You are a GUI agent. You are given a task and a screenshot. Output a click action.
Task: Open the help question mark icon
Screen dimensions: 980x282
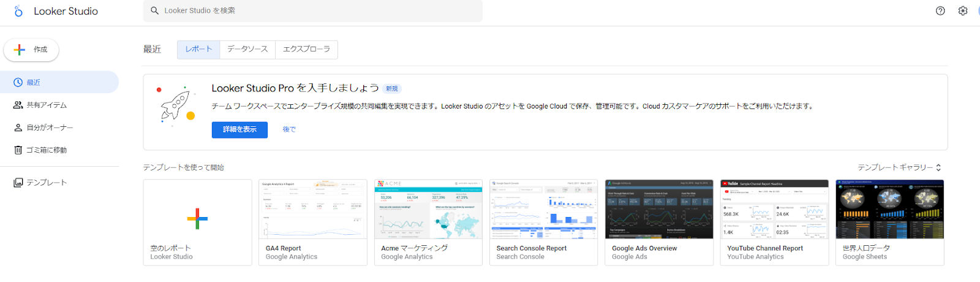(940, 10)
